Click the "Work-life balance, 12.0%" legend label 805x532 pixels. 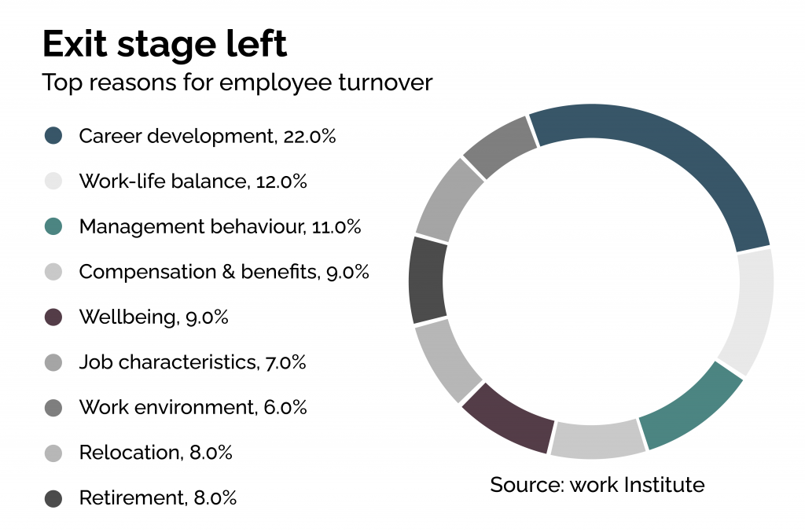click(193, 182)
